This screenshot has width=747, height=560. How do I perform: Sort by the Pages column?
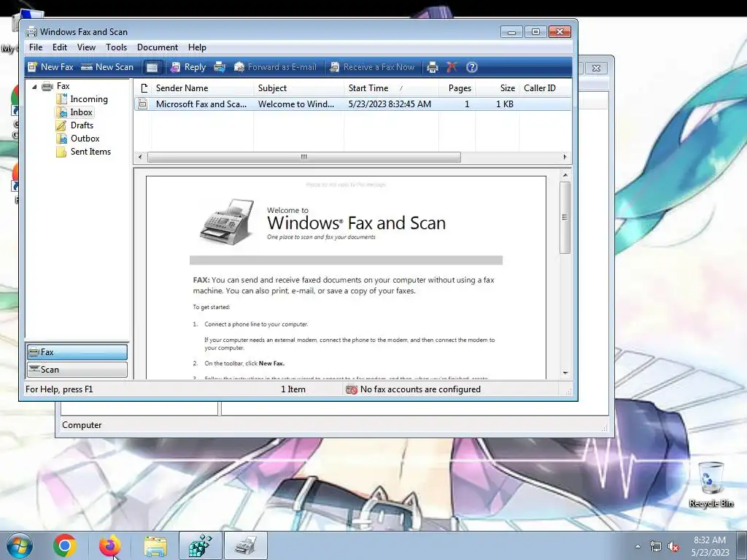(x=457, y=88)
